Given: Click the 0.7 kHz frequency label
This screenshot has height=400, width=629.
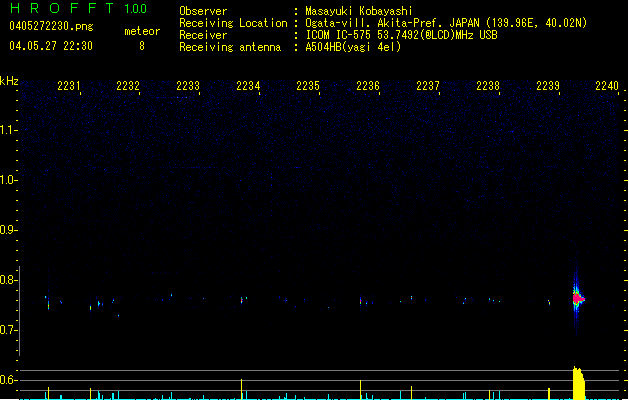Looking at the screenshot, I should [8, 330].
